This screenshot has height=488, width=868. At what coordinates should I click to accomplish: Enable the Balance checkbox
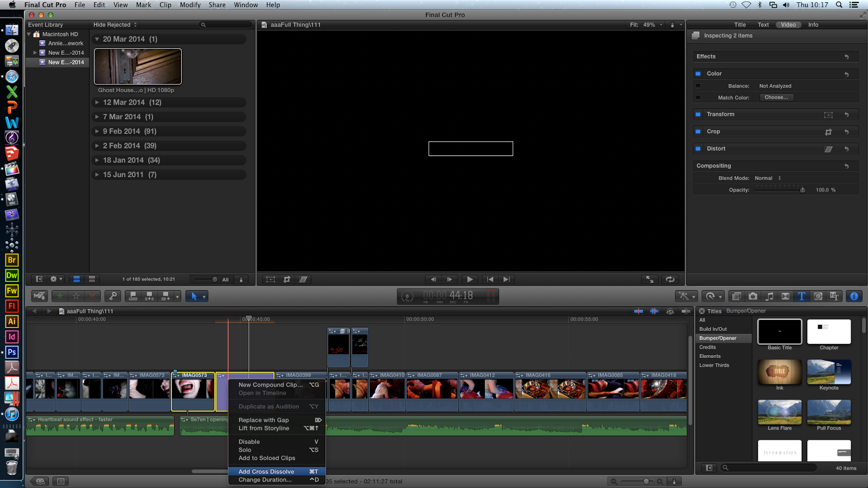698,86
